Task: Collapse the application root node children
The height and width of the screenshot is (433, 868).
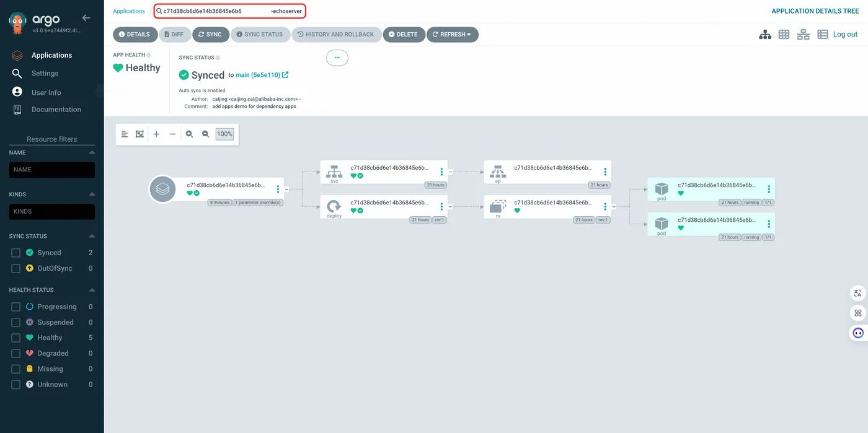Action: tap(286, 189)
